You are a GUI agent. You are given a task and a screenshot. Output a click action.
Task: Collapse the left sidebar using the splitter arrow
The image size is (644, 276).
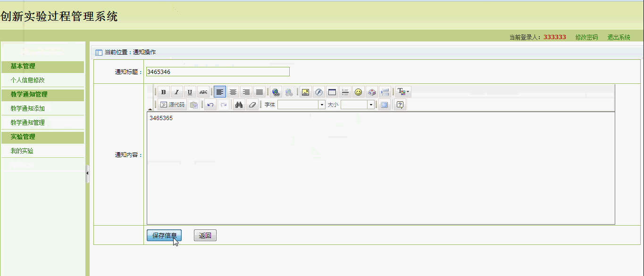pos(87,174)
